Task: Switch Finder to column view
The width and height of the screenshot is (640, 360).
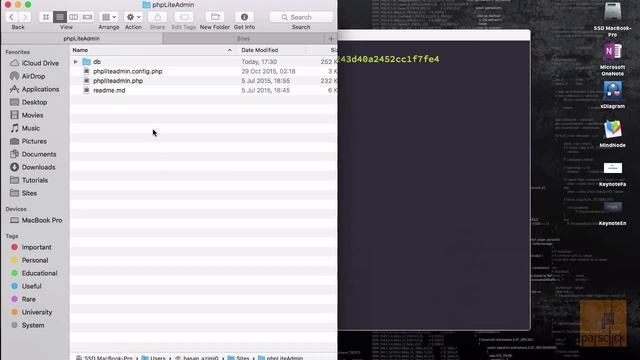Action: click(73, 17)
